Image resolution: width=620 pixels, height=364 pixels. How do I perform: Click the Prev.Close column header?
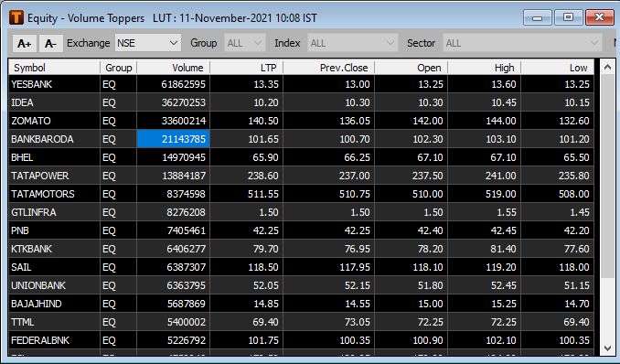[x=328, y=68]
